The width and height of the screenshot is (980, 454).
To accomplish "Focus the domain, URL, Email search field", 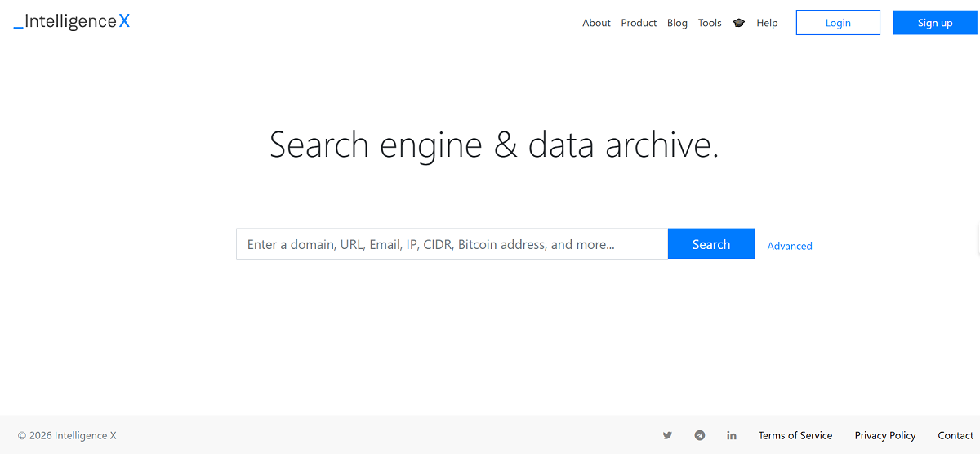I will click(x=452, y=244).
